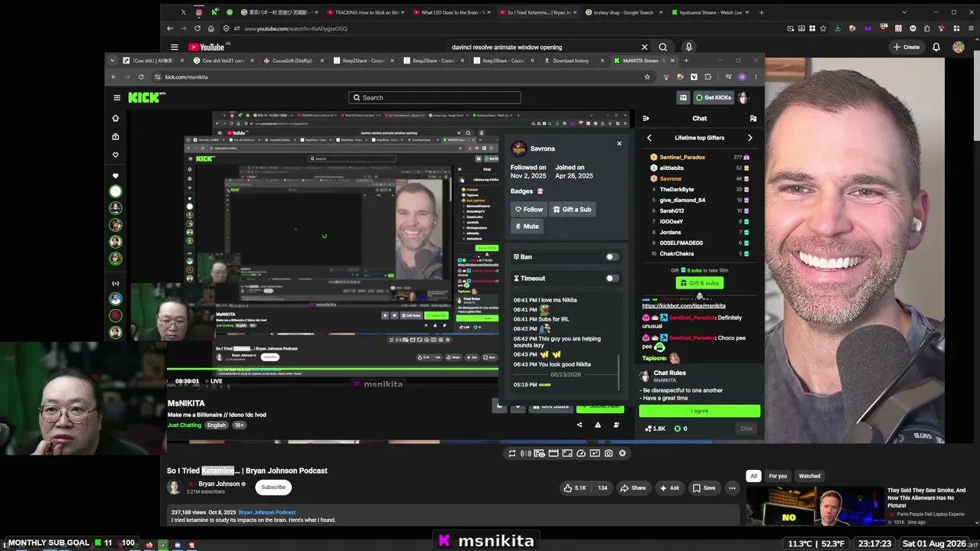
Task: Share the Bryan Johnson YouTube video
Action: [633, 487]
